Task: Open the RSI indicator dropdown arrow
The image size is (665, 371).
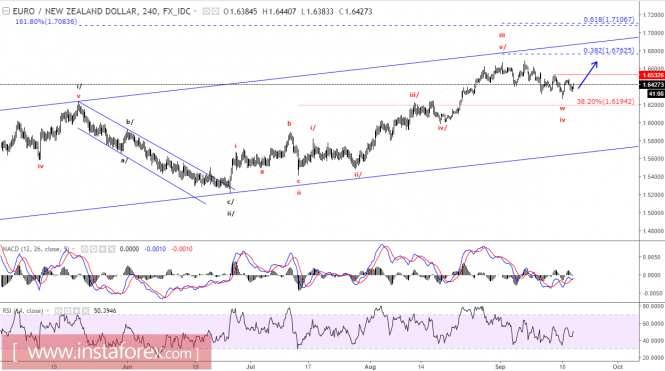Action: coord(48,311)
